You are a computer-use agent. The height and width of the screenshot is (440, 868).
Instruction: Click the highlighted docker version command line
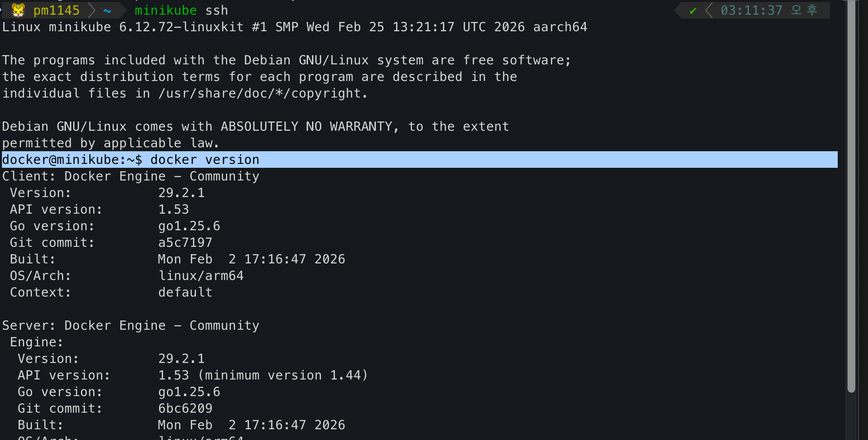(205, 160)
